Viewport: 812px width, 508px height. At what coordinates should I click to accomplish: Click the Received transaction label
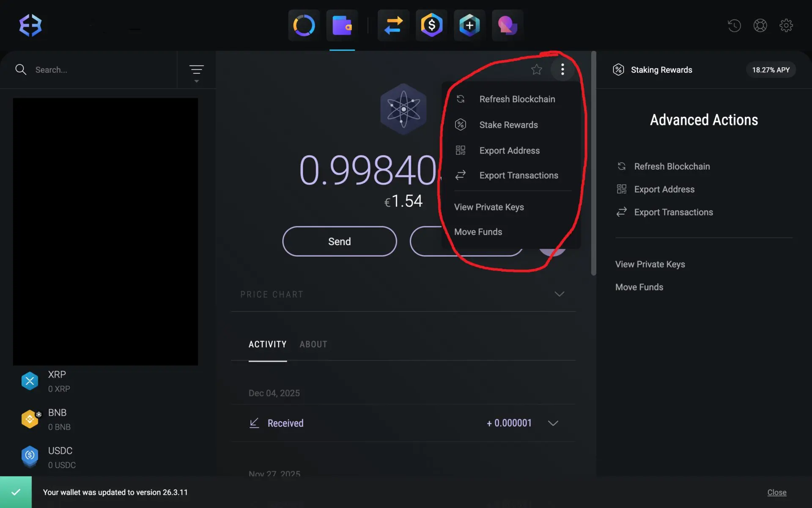(x=285, y=423)
